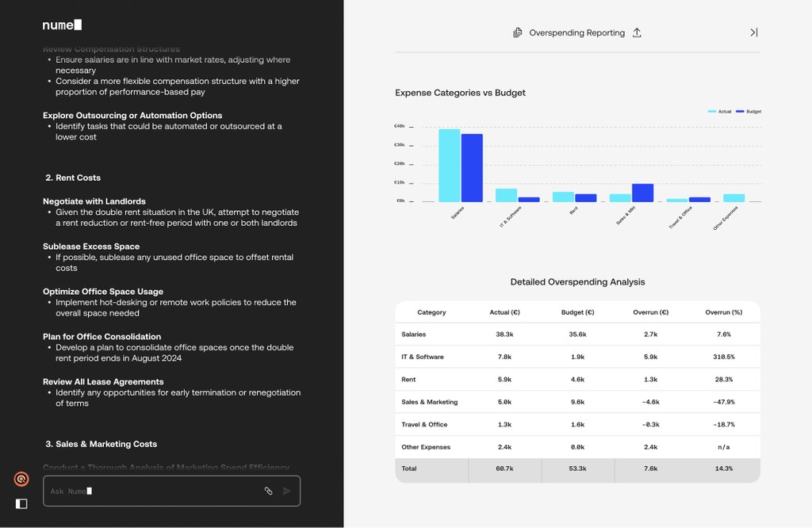Click the paperclip attachment icon
Image resolution: width=812 pixels, height=528 pixels.
point(268,491)
